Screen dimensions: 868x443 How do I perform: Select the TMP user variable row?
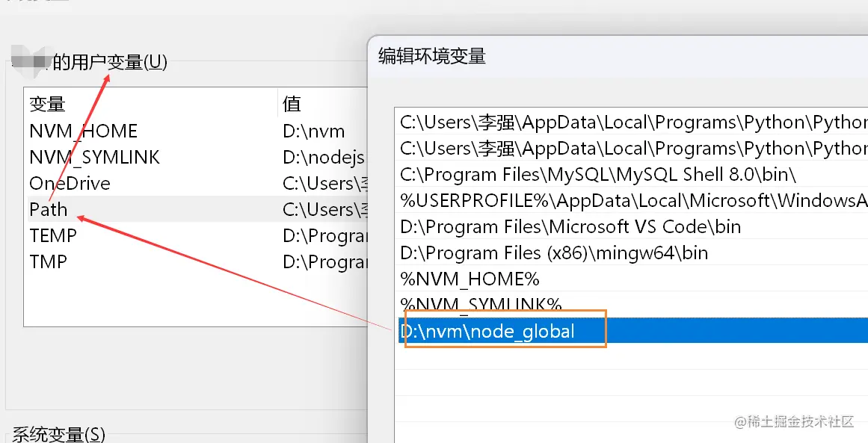[197, 261]
